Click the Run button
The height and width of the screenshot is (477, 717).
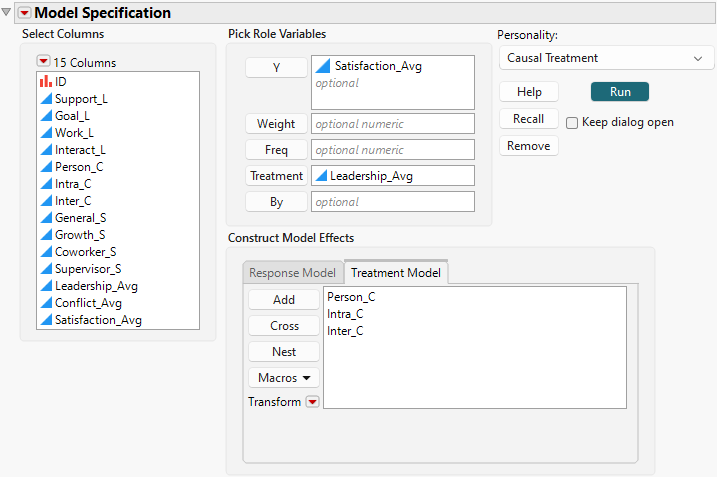620,91
